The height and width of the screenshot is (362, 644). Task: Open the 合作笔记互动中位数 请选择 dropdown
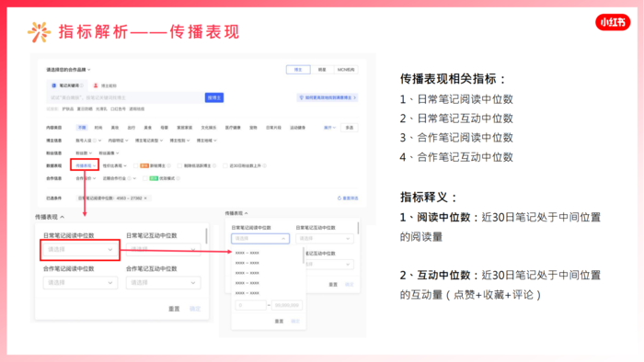163,282
